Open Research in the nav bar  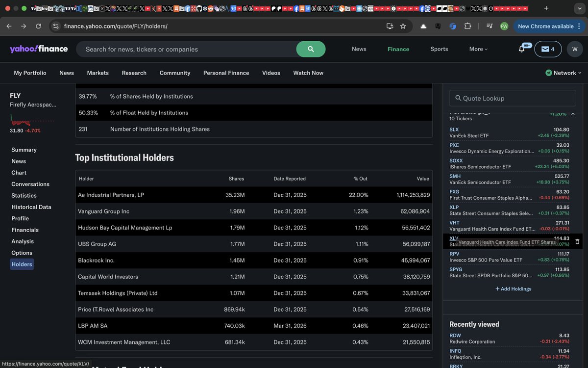(x=134, y=73)
